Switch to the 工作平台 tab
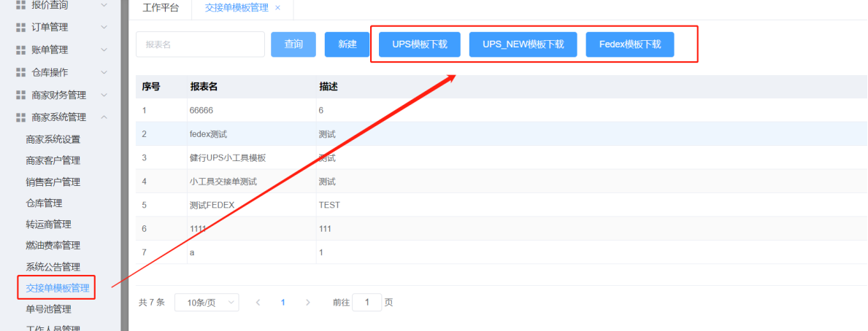Screen dimensions: 868x331 [x=160, y=8]
